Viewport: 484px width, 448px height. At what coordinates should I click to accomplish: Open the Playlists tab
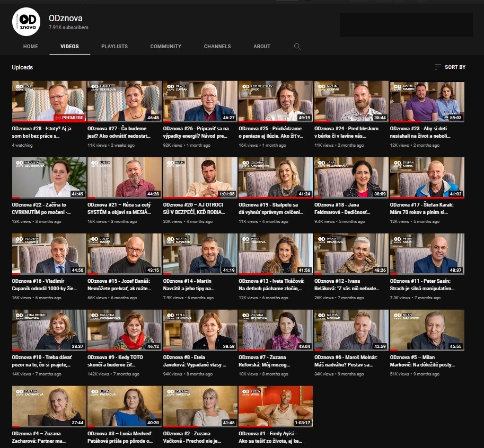click(x=115, y=46)
